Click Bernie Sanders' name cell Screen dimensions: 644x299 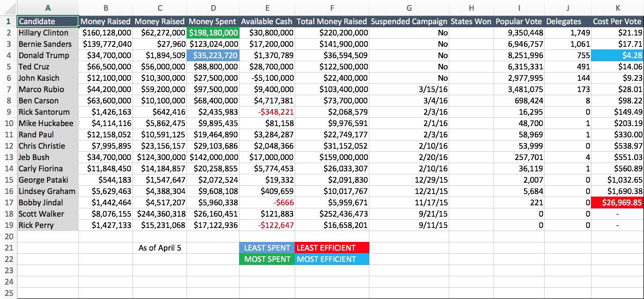coord(47,44)
